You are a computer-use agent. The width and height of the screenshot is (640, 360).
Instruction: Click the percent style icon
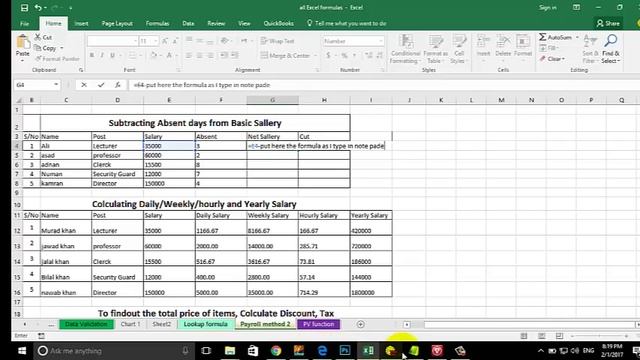click(344, 55)
